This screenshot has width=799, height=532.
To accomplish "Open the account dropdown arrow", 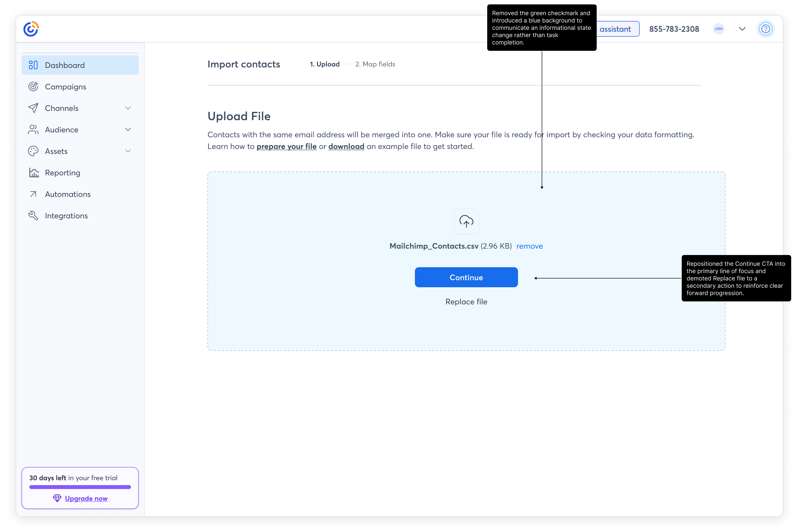I will click(742, 29).
